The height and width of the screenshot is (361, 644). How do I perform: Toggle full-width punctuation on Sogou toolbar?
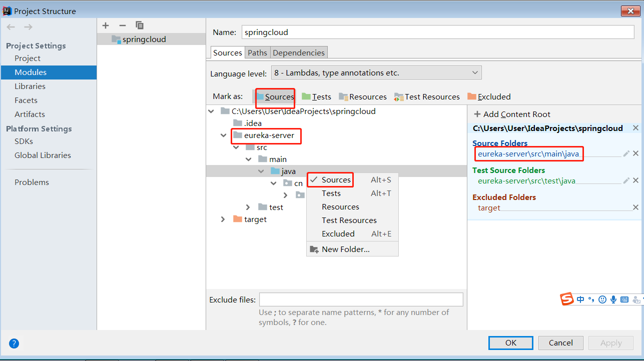[x=591, y=299]
